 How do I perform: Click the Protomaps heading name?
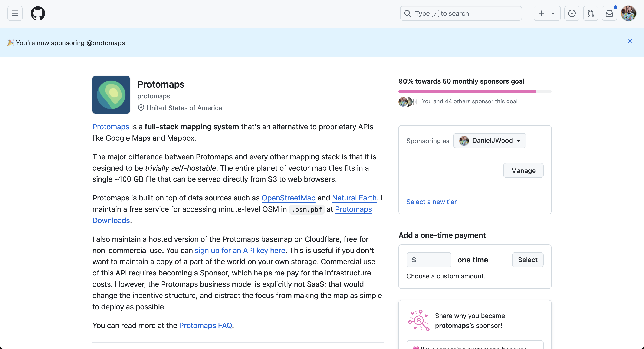click(161, 84)
